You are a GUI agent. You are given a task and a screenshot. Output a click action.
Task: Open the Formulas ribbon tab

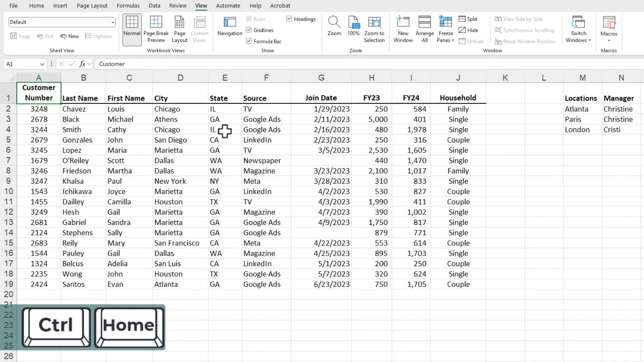128,6
